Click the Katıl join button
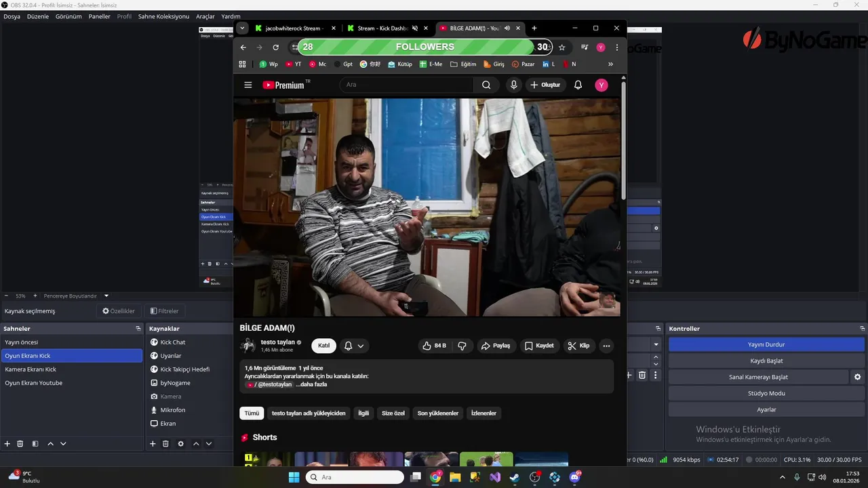The width and height of the screenshot is (868, 488). click(324, 346)
